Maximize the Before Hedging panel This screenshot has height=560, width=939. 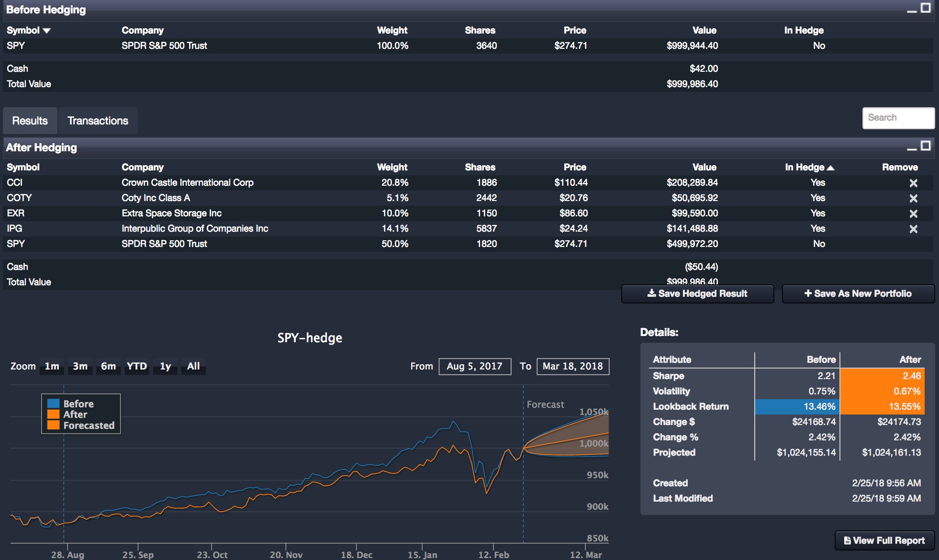tap(926, 7)
